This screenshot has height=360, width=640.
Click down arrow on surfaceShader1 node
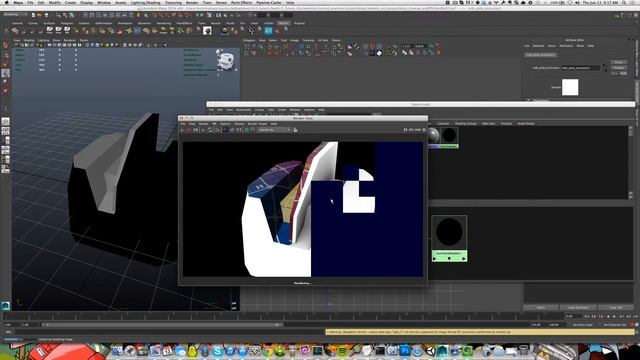pos(449,258)
